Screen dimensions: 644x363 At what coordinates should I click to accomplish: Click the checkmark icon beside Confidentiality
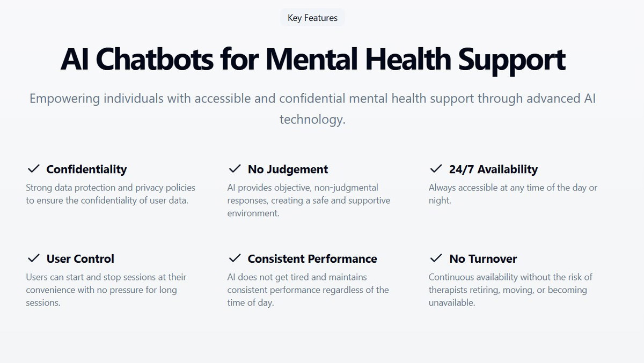coord(33,169)
